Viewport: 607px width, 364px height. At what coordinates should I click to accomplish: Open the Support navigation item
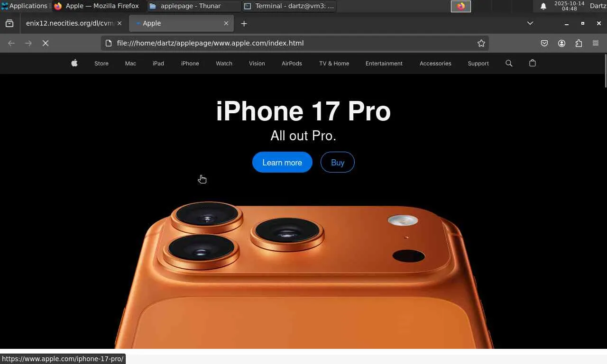point(478,64)
